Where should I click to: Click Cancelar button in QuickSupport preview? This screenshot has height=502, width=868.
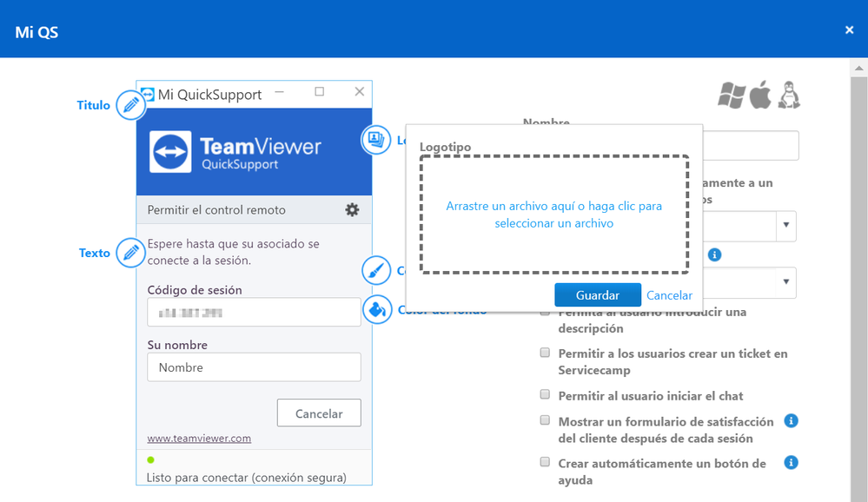point(319,413)
